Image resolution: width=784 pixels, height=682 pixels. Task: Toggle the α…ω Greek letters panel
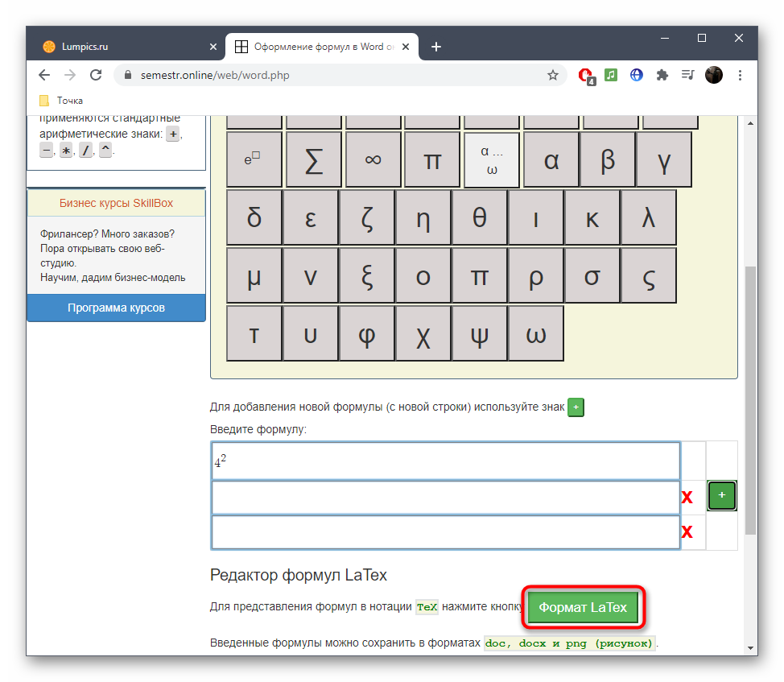492,159
